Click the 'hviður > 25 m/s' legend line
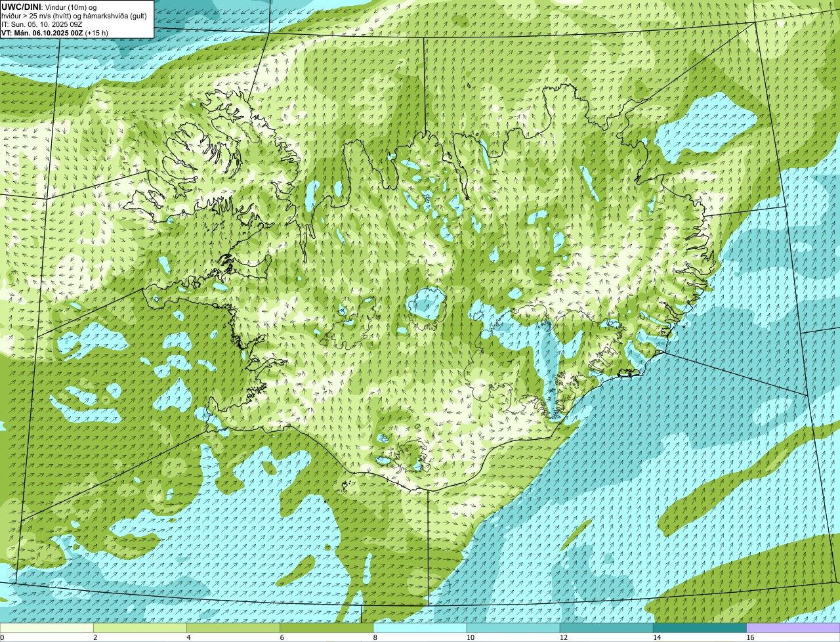Image resolution: width=840 pixels, height=642 pixels. pos(74,16)
